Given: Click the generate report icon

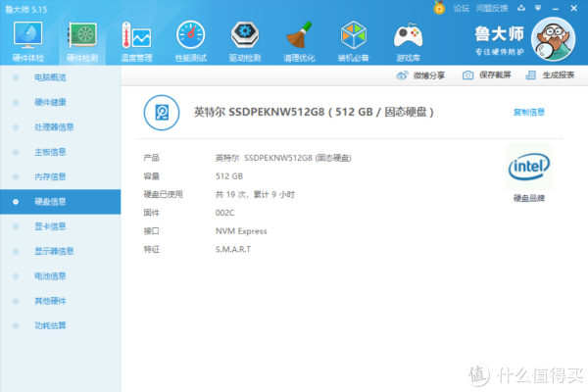Looking at the screenshot, I should 531,75.
